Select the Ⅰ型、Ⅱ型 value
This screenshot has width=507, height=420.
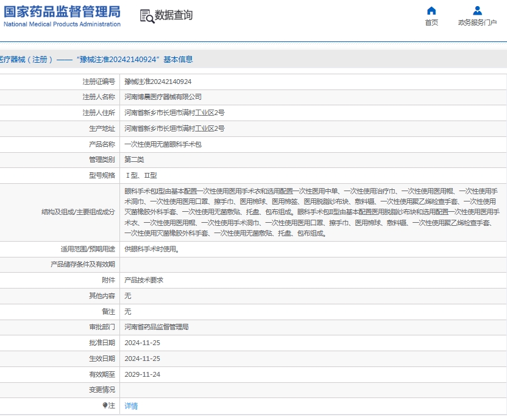(141, 175)
